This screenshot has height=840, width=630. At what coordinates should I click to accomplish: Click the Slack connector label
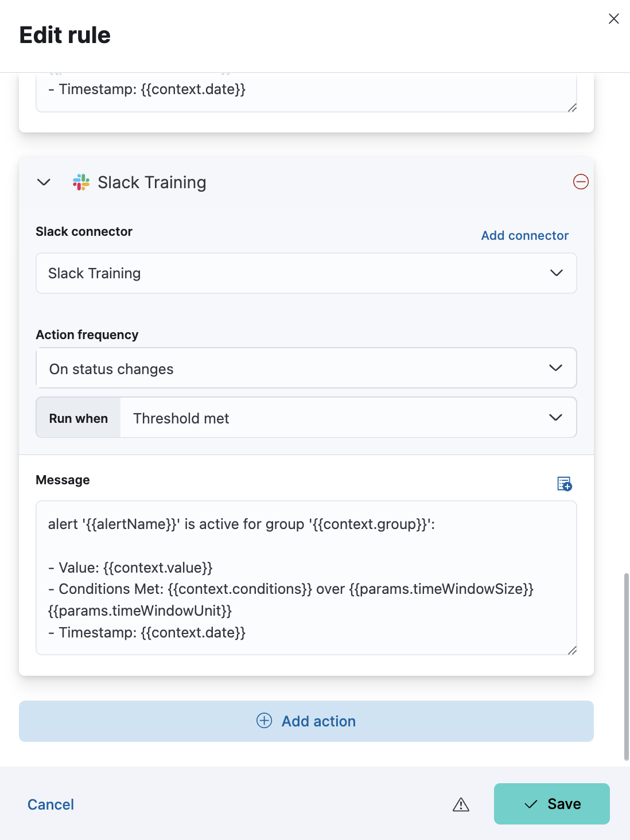pyautogui.click(x=84, y=231)
